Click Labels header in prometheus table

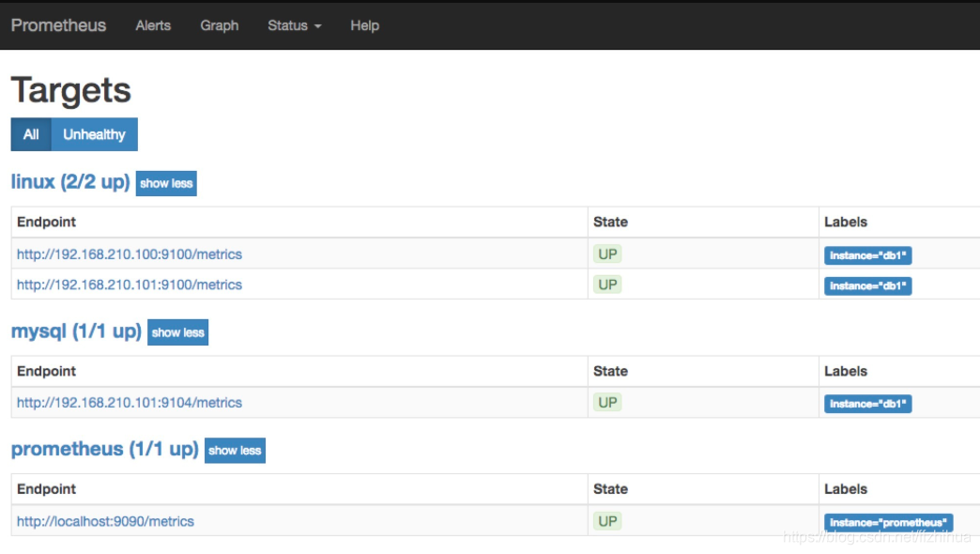[x=846, y=489]
